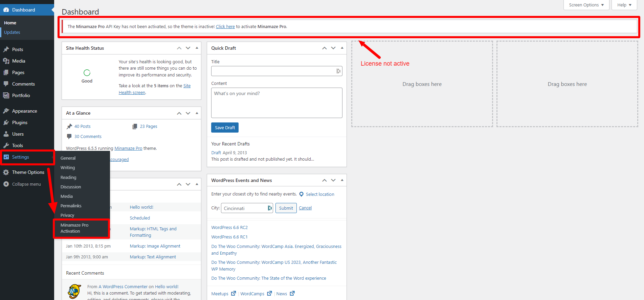Click the Dashboard gauge icon in sidebar

click(x=6, y=10)
